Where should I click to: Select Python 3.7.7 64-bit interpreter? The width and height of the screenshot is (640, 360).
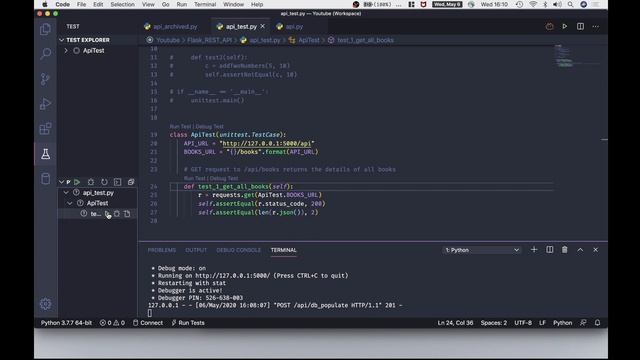click(x=66, y=322)
